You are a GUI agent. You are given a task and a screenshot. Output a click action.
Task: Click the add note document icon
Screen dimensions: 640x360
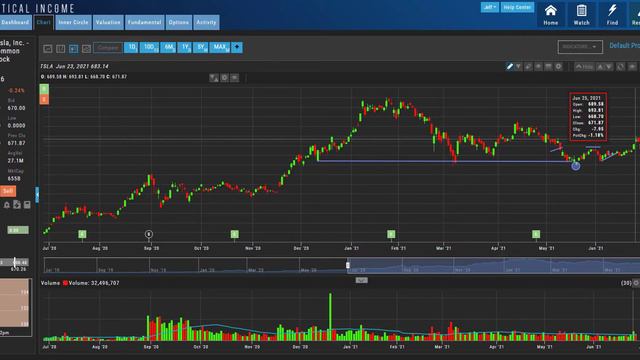(x=17, y=204)
